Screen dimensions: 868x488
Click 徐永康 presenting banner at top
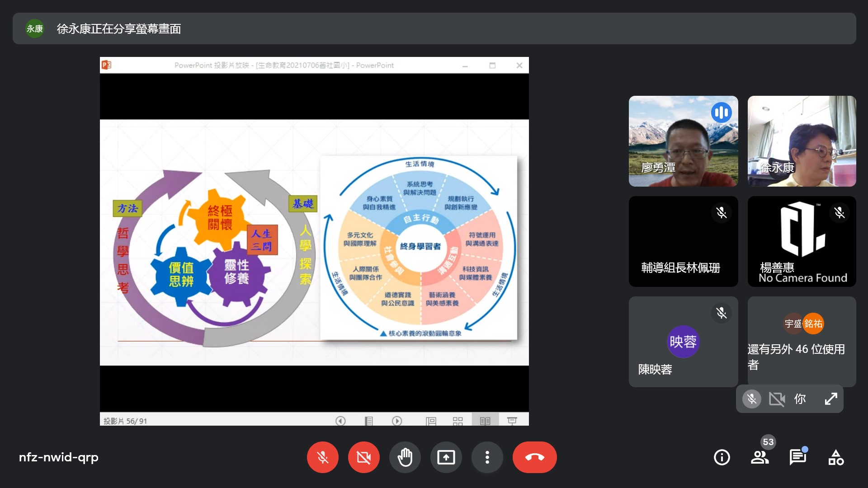pyautogui.click(x=118, y=28)
